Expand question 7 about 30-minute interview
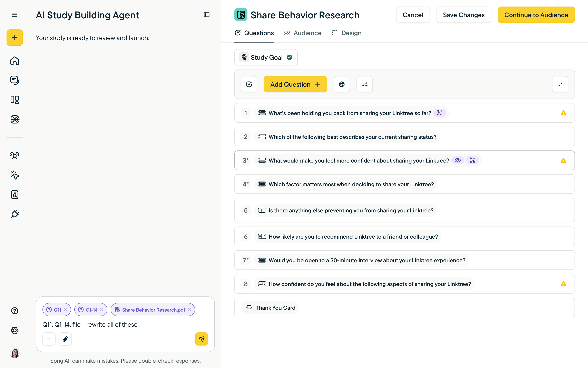Viewport: 588px width, 368px height. tap(404, 260)
